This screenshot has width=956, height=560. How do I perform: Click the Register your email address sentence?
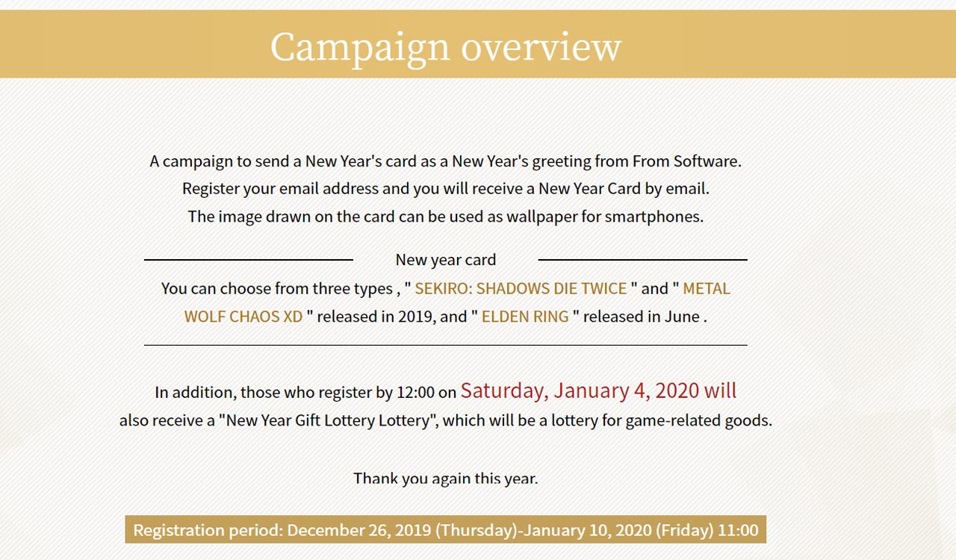(x=445, y=188)
